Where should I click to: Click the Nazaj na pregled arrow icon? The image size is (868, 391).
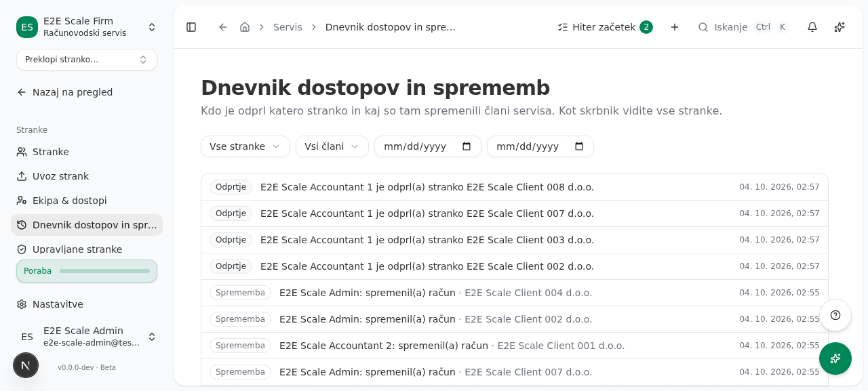[x=22, y=92]
